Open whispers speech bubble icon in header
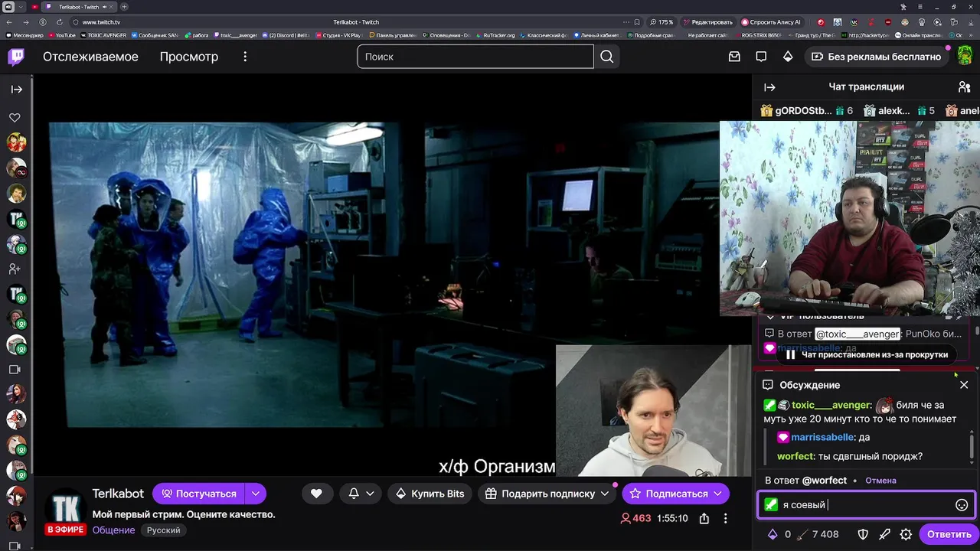 tap(761, 57)
